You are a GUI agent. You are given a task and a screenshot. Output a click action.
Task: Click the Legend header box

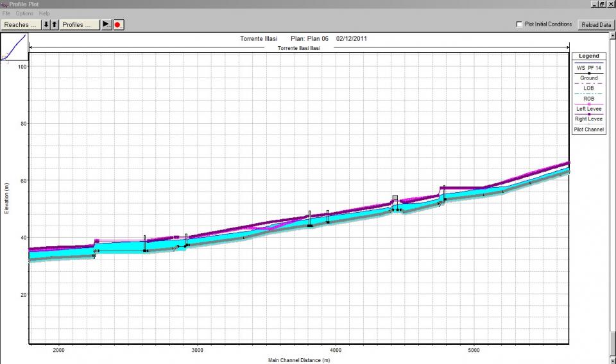tap(589, 56)
